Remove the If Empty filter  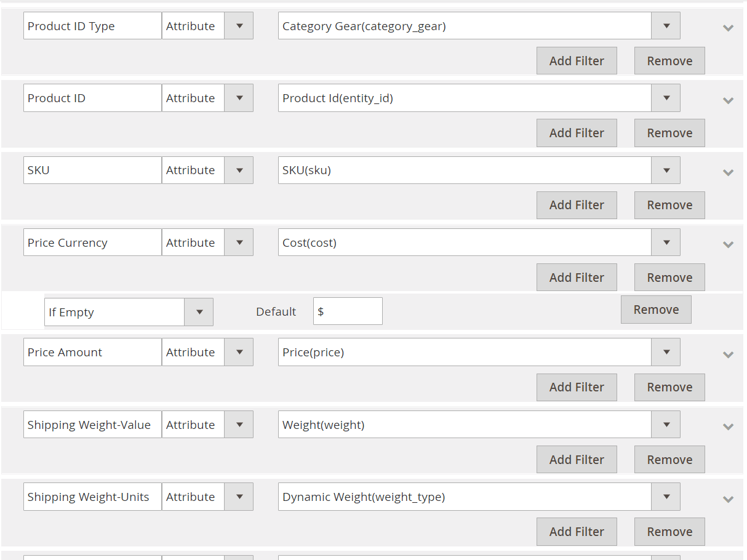[x=656, y=310]
